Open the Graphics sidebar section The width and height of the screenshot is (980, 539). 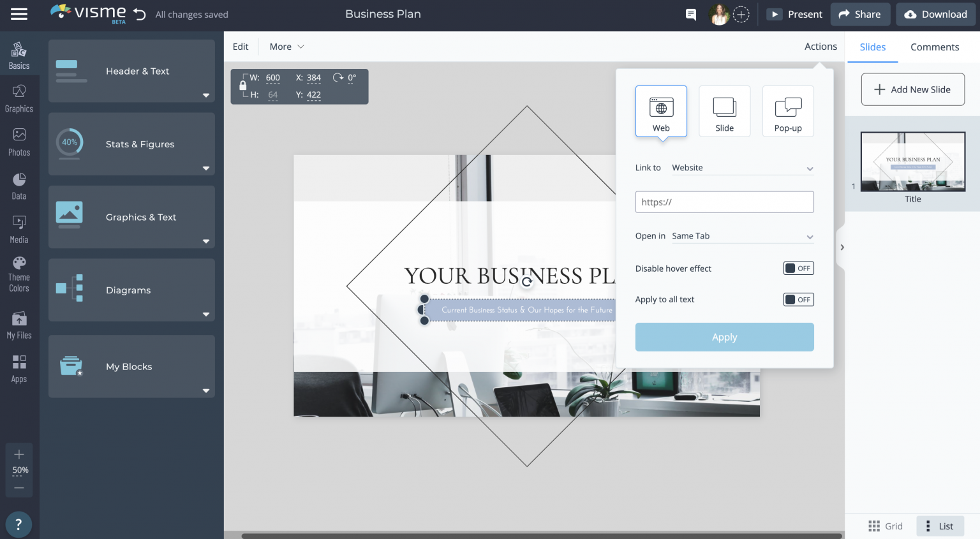pyautogui.click(x=19, y=99)
